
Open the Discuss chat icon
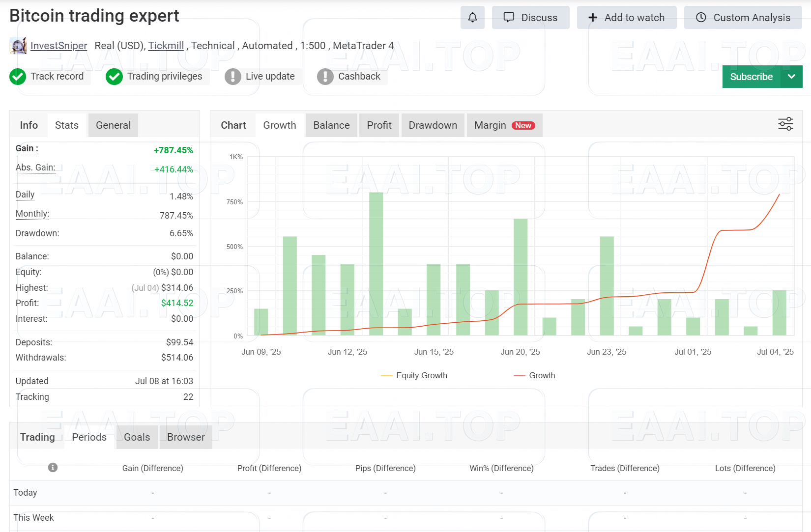509,17
